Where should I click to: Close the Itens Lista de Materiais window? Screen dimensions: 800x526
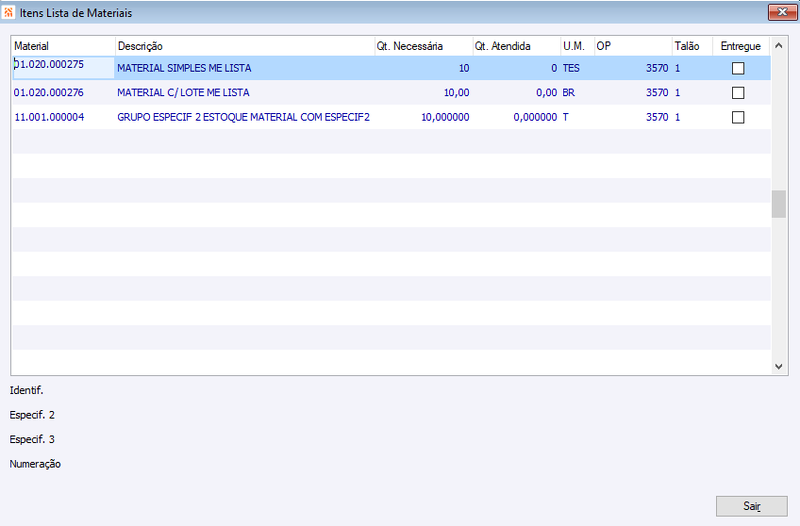782,12
